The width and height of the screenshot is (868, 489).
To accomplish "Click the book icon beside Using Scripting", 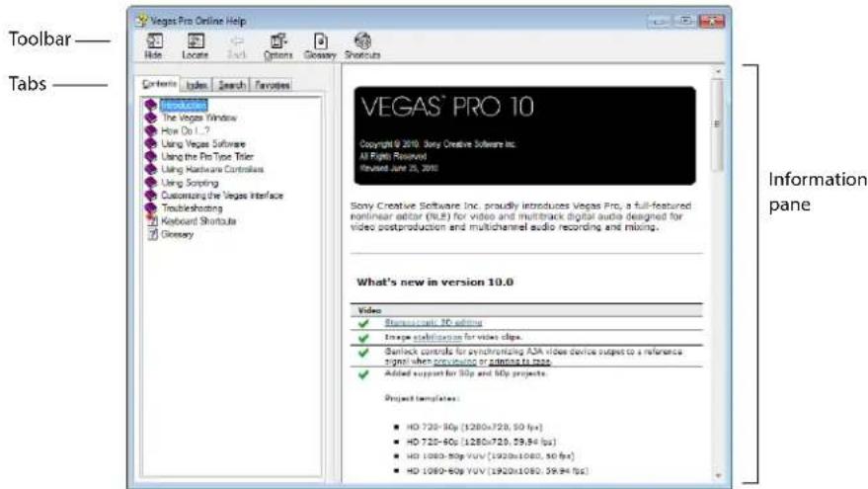I will [x=150, y=182].
